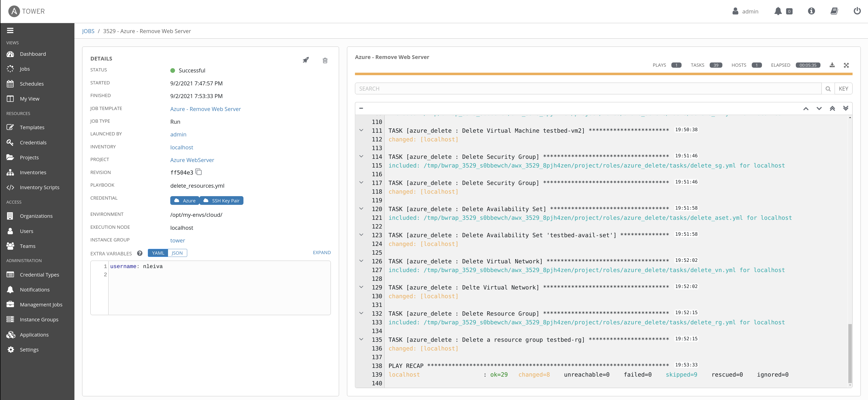This screenshot has width=868, height=400.
Task: Click the EXPAND extra variables link
Action: [321, 252]
